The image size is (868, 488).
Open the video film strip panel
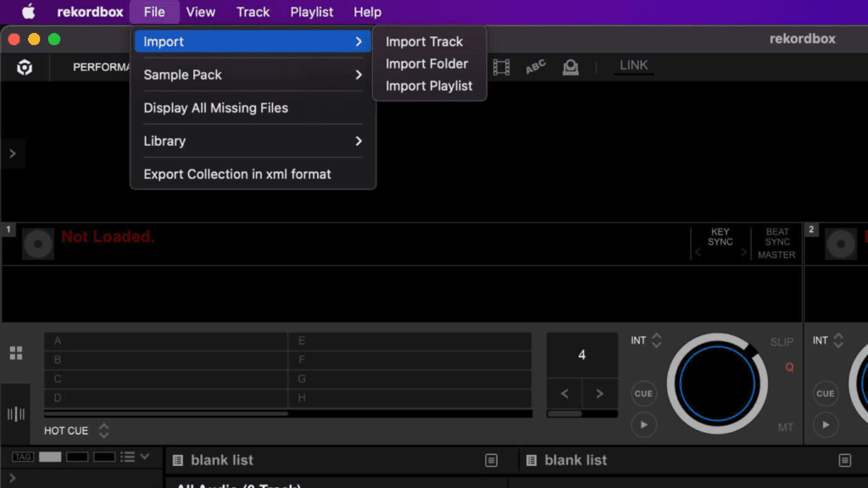[x=502, y=67]
